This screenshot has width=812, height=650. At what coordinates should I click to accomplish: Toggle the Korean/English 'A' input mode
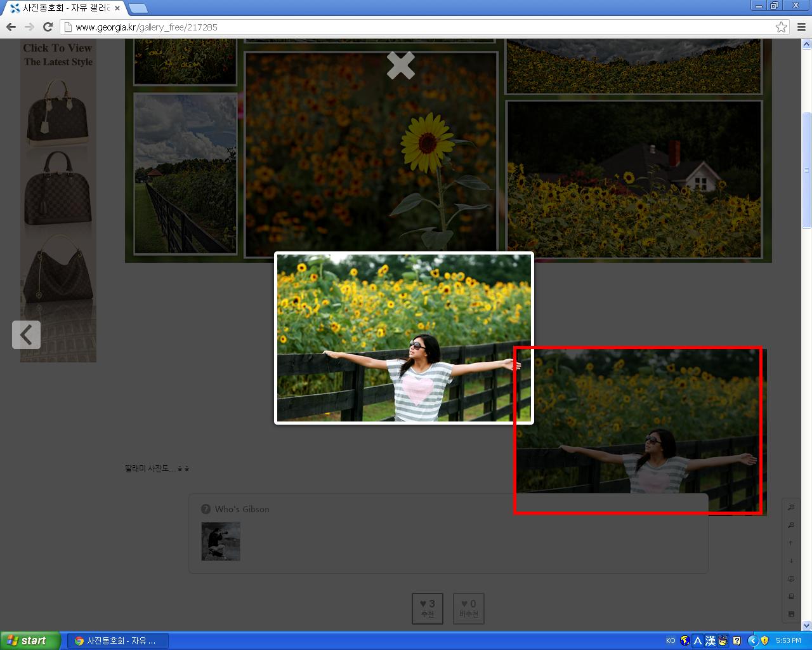coord(698,640)
